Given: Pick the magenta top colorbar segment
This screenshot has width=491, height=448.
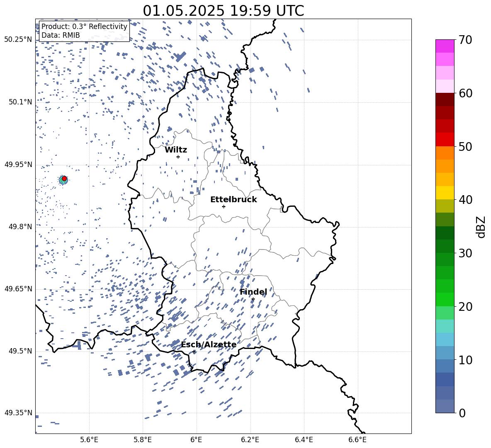Looking at the screenshot, I should tap(445, 46).
